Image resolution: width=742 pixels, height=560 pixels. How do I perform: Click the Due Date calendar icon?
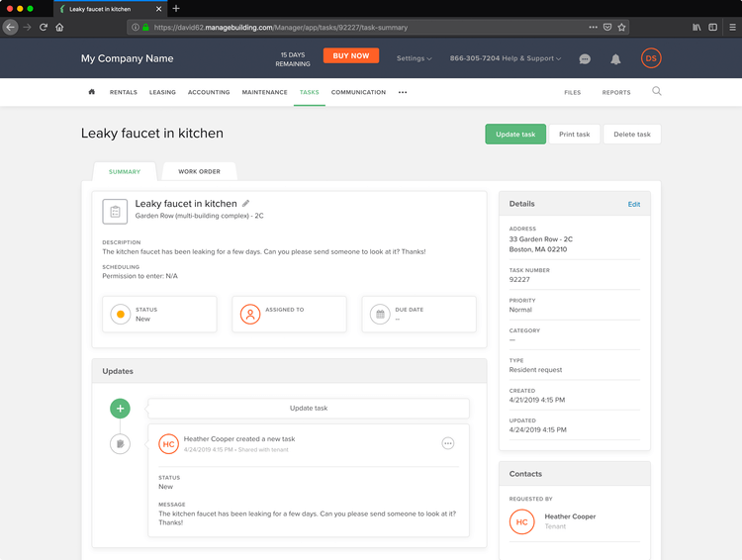[x=379, y=315]
